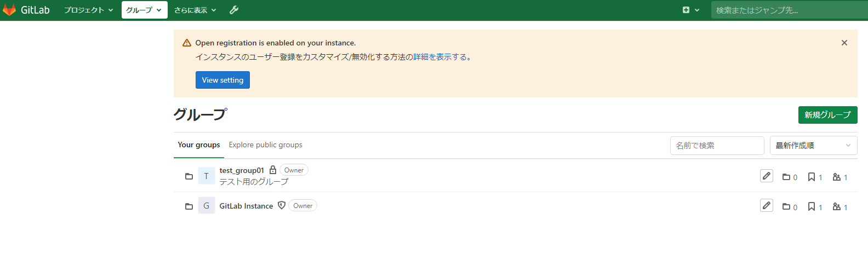Dismiss the open registration alert

844,43
